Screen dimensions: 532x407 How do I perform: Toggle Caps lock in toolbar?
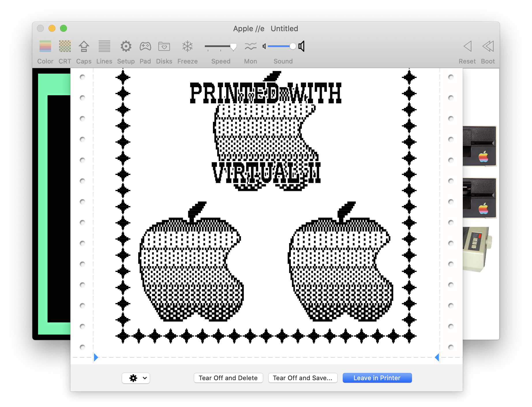(84, 46)
